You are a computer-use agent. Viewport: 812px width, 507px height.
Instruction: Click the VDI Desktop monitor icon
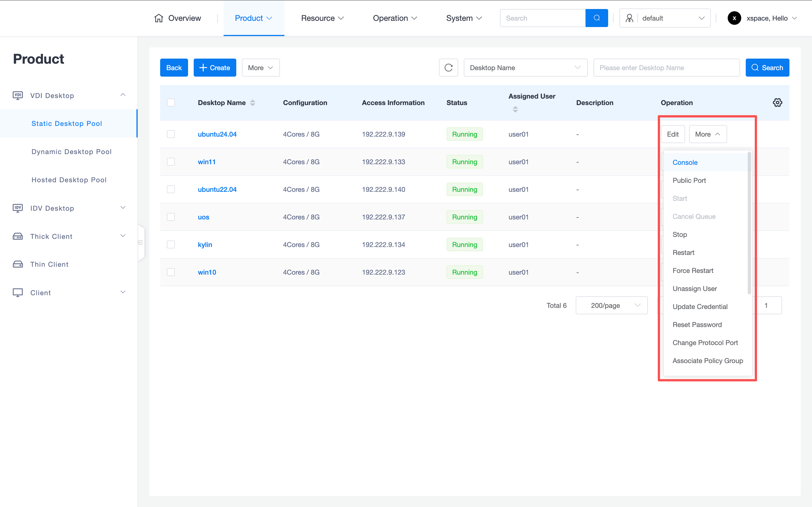tap(18, 95)
